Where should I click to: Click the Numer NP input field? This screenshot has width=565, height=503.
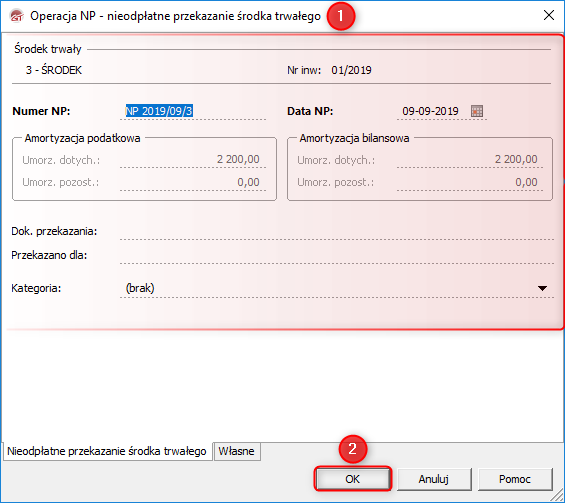[x=193, y=111]
